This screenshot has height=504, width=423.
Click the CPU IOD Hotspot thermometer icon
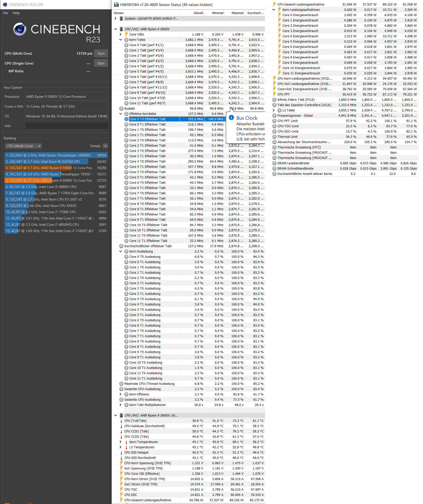[121, 452]
